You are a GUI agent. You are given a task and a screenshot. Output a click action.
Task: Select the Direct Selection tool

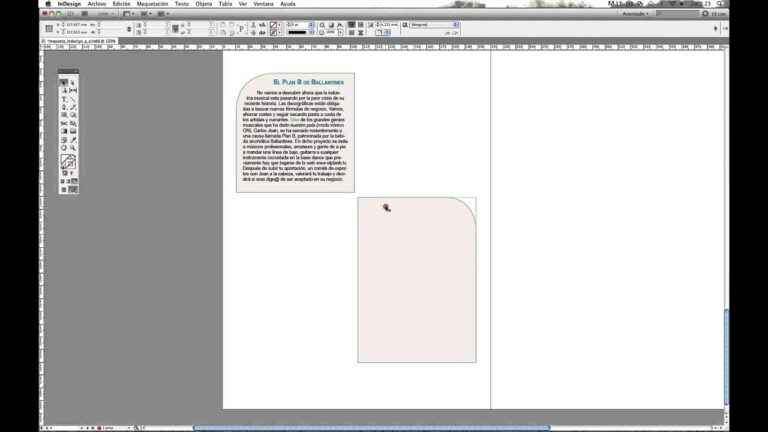pyautogui.click(x=73, y=83)
